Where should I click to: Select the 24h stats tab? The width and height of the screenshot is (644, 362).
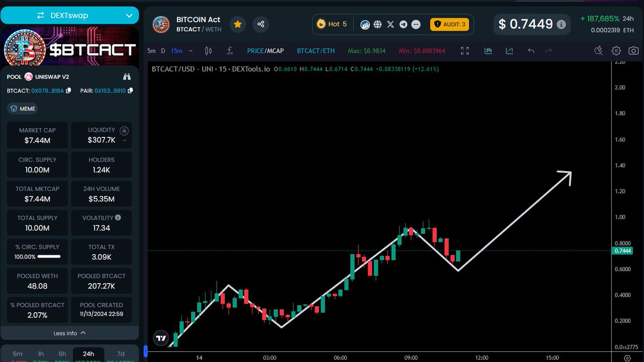click(89, 354)
